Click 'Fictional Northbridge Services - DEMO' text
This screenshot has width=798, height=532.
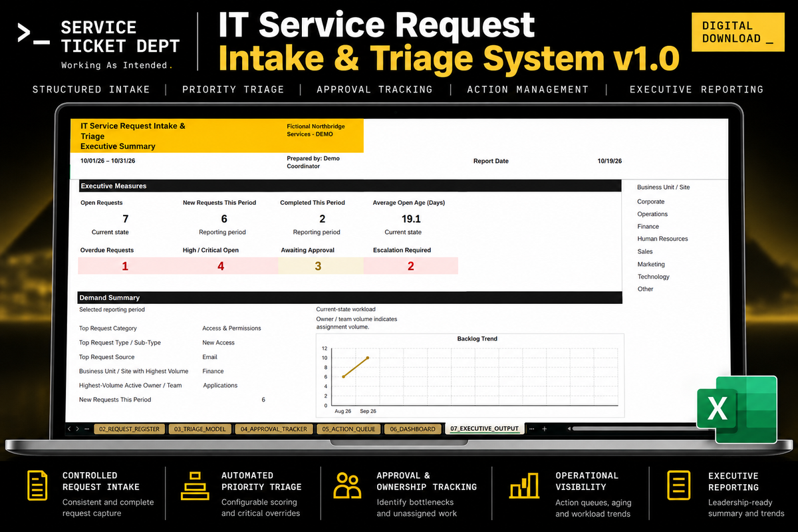pos(316,130)
